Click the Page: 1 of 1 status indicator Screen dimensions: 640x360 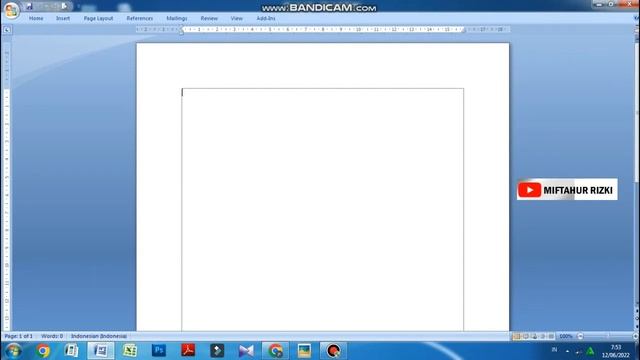tap(18, 336)
